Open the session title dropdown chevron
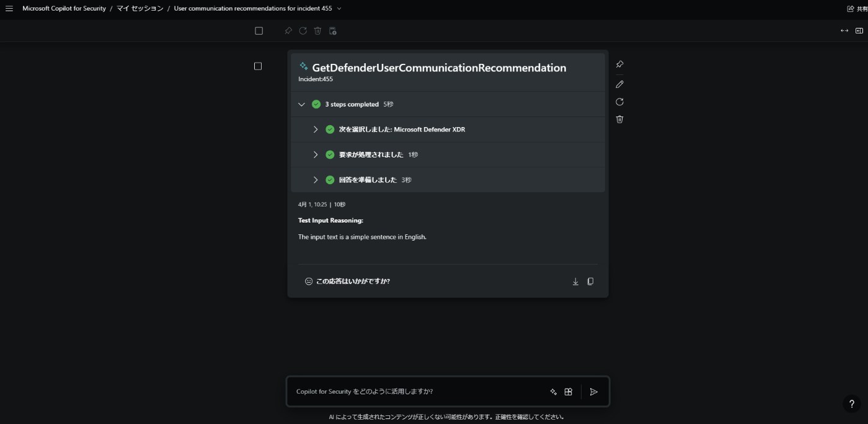This screenshot has width=868, height=424. 339,9
